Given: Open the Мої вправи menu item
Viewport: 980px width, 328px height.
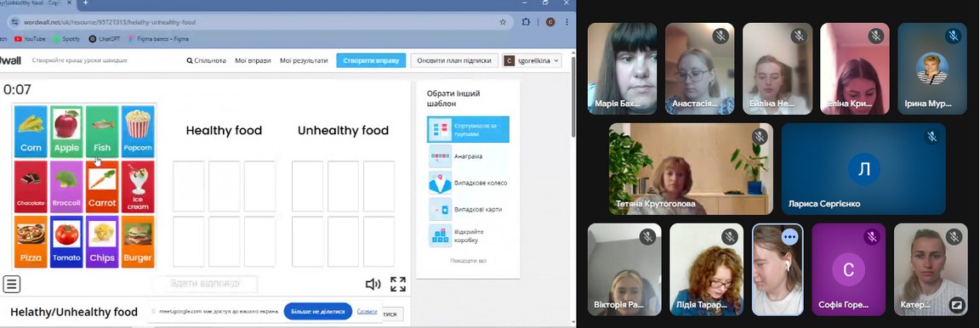Looking at the screenshot, I should pyautogui.click(x=254, y=60).
